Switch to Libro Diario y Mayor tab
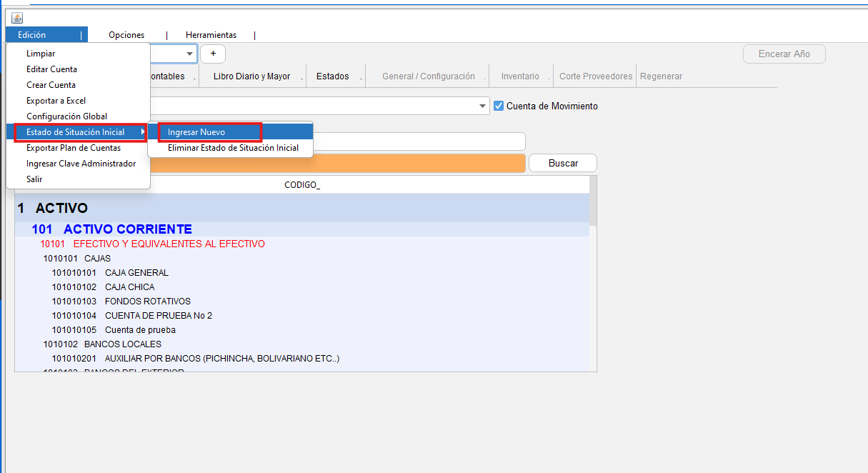The height and width of the screenshot is (473, 868). pyautogui.click(x=251, y=76)
